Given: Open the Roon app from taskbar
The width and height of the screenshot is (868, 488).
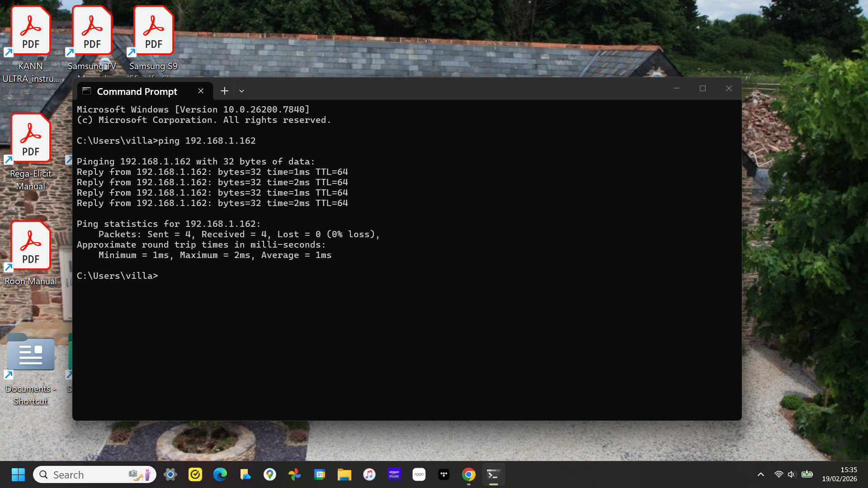Looking at the screenshot, I should [419, 474].
